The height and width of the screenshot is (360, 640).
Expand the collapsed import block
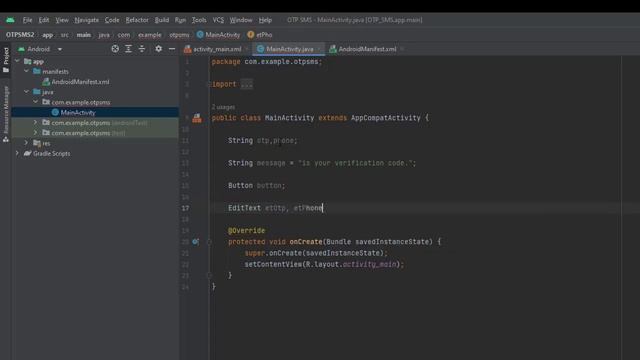coord(247,84)
